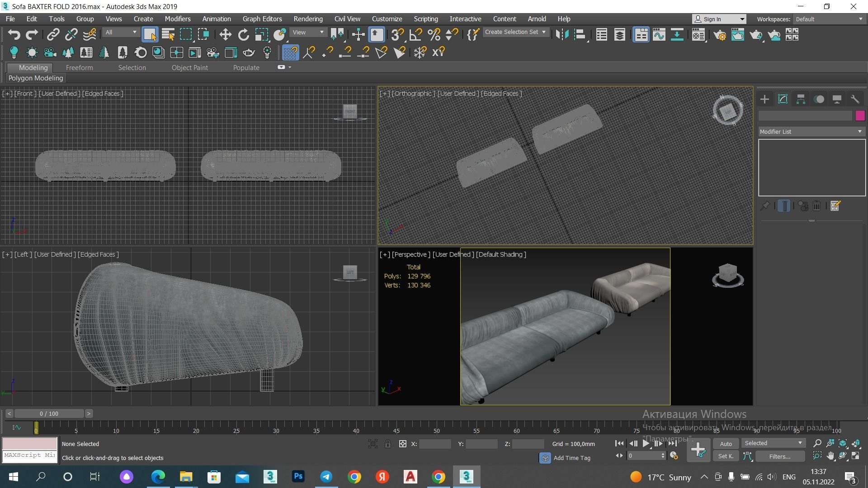Open the Material Editor icon

[x=698, y=35]
